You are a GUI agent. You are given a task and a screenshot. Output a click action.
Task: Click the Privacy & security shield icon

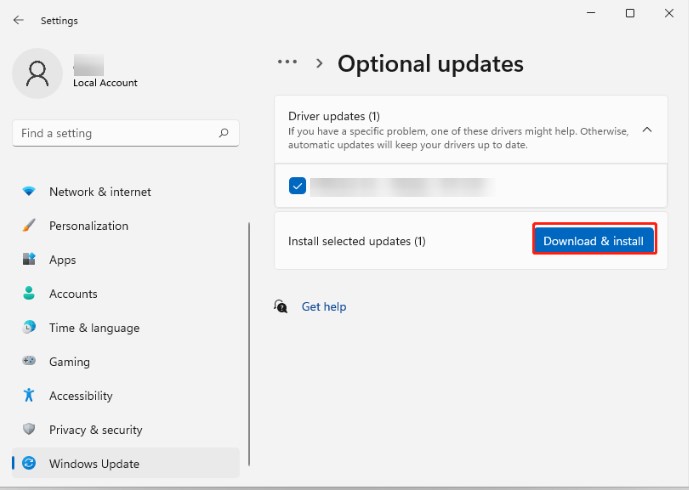point(29,430)
